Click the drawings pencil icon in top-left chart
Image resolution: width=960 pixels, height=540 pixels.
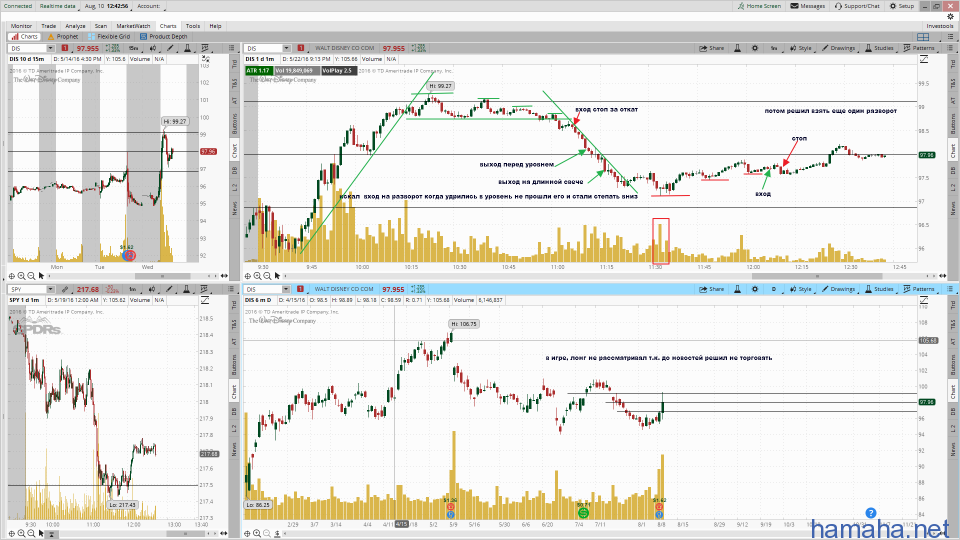point(170,48)
